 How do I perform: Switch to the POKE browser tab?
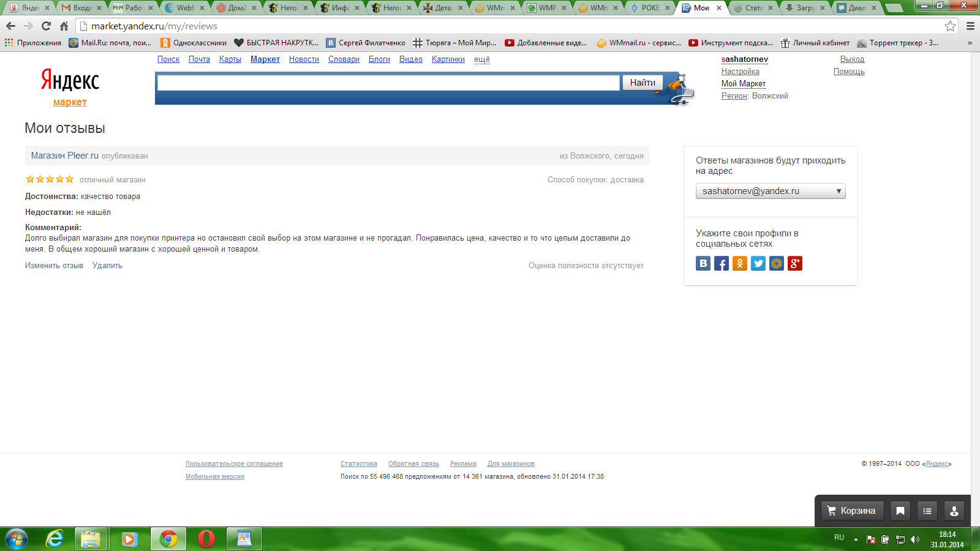click(650, 8)
